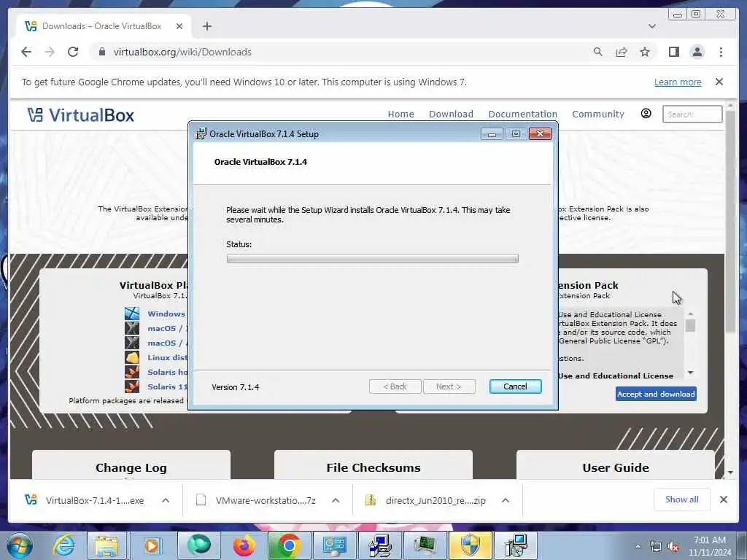Open the taskbar clock showing 7:01 AM
The width and height of the screenshot is (747, 560).
coord(709,546)
